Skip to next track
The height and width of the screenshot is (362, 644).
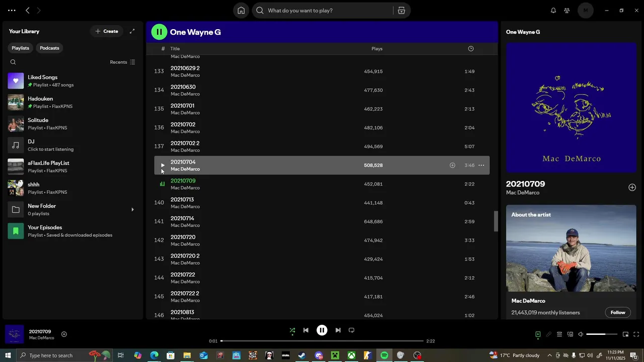338,330
